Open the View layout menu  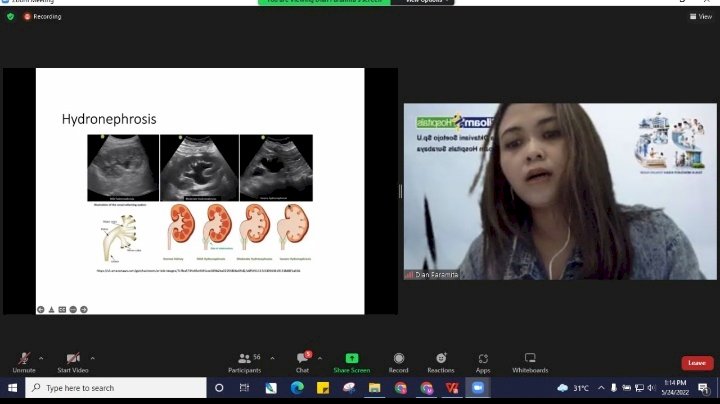point(701,17)
